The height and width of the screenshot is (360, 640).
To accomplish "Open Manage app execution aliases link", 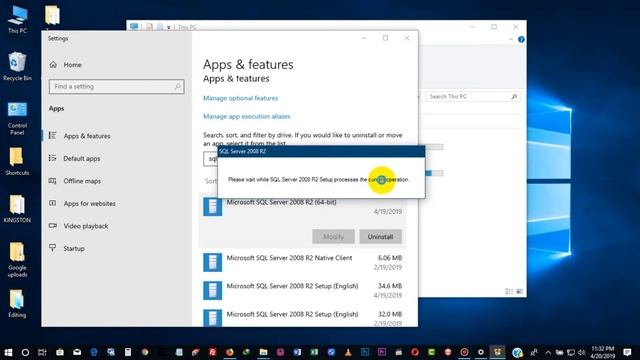I will pos(247,116).
